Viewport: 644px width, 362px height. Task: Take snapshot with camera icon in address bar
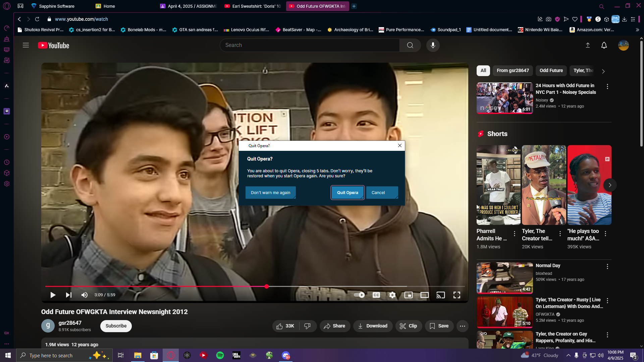[548, 19]
